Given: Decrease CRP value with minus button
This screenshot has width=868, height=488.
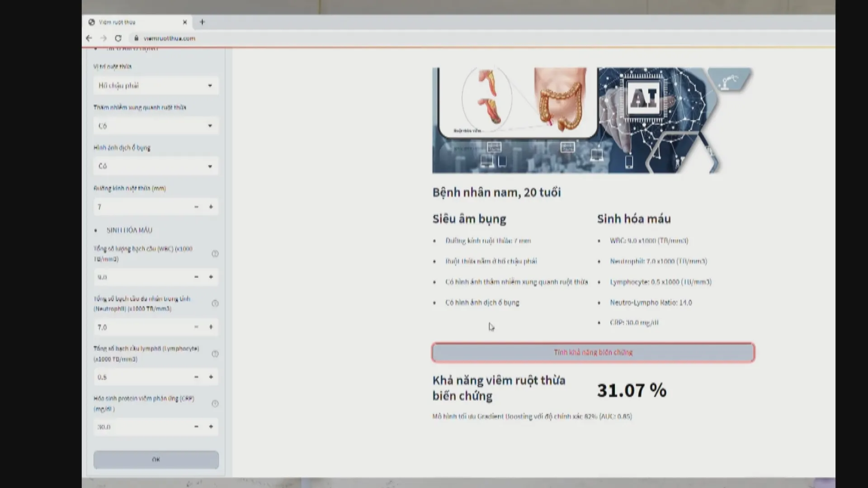Looking at the screenshot, I should [x=196, y=427].
